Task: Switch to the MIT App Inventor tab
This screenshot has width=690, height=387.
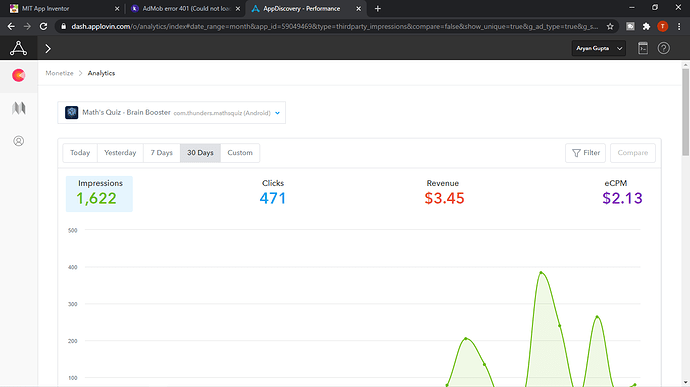Action: (x=65, y=8)
